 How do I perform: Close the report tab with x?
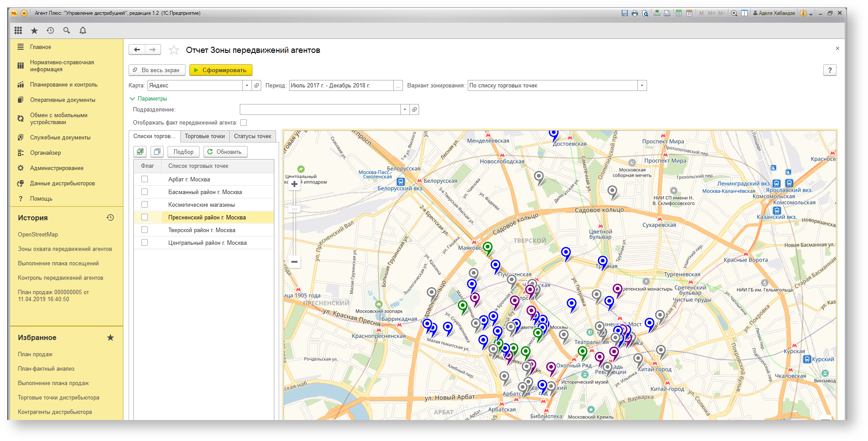pyautogui.click(x=837, y=49)
